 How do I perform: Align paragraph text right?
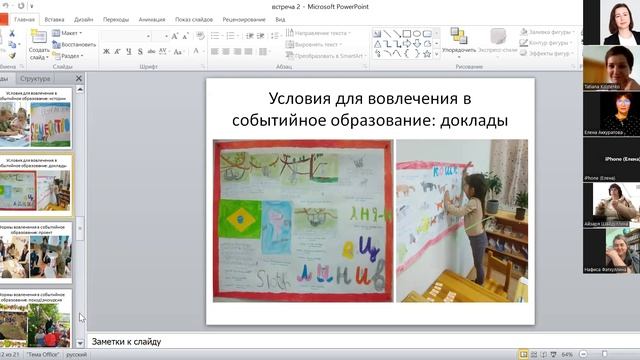237,51
